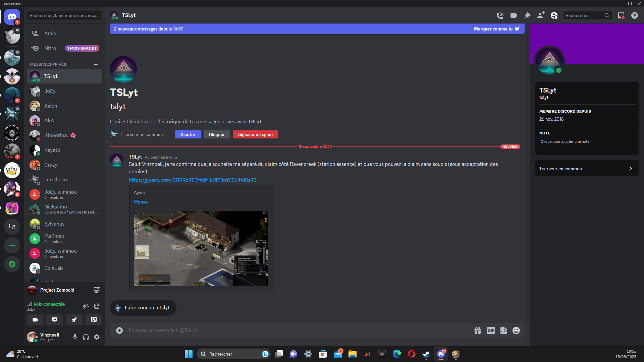
Task: Open conversation with Xiilon
Action: (64, 106)
